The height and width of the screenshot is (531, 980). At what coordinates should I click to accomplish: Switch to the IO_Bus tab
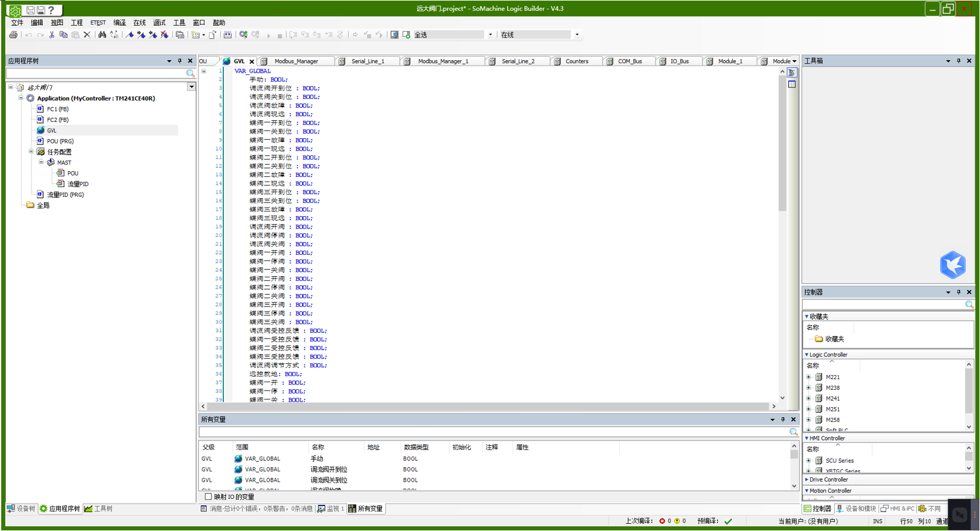tap(679, 61)
